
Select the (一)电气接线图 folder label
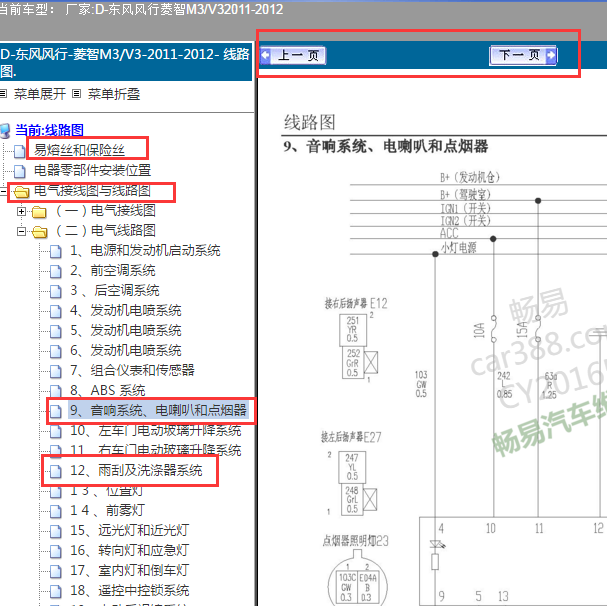[105, 210]
